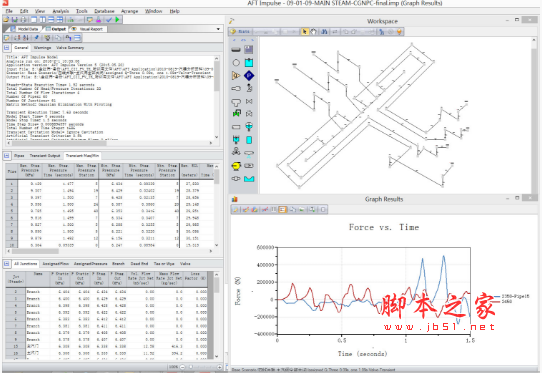Image resolution: width=542 pixels, height=373 pixels.
Task: Select the cyan reservoir junction in toolbox
Action: pos(249,63)
